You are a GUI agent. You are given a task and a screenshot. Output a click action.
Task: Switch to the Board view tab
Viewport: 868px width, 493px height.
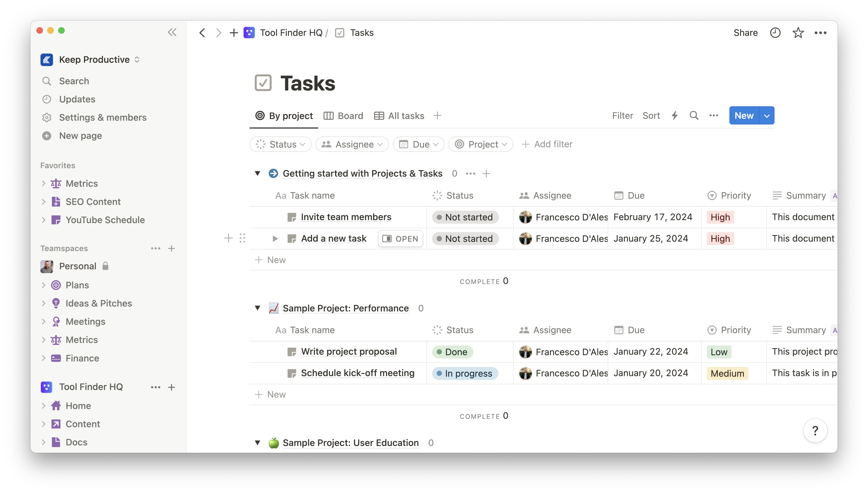coord(344,116)
